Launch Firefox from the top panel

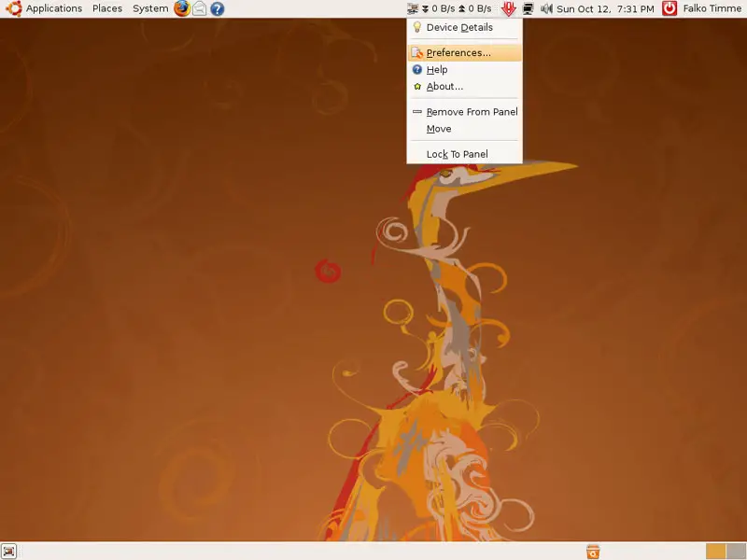[x=182, y=8]
